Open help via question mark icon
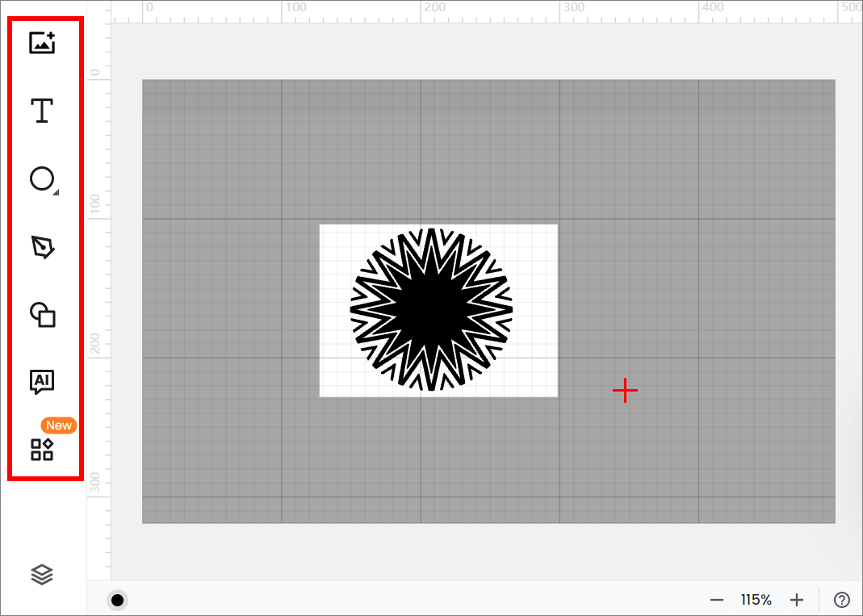The width and height of the screenshot is (863, 616). point(842,600)
